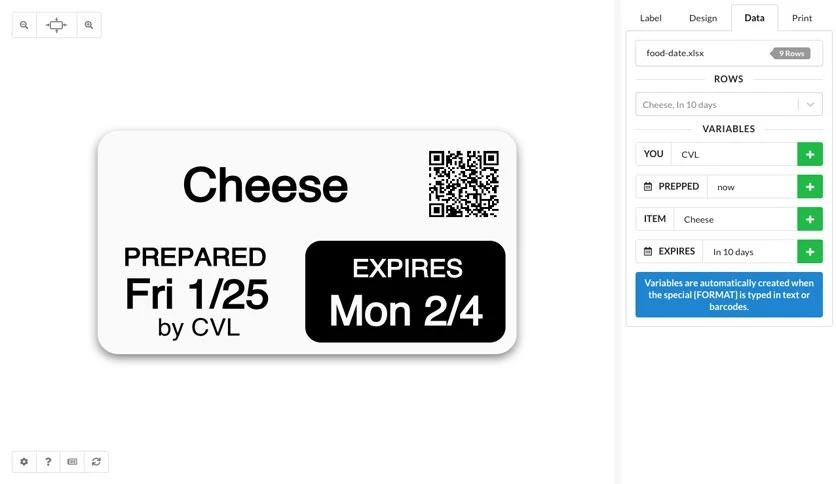836x484 pixels.
Task: Click green plus next to EXPIRES variable
Action: pyautogui.click(x=810, y=252)
